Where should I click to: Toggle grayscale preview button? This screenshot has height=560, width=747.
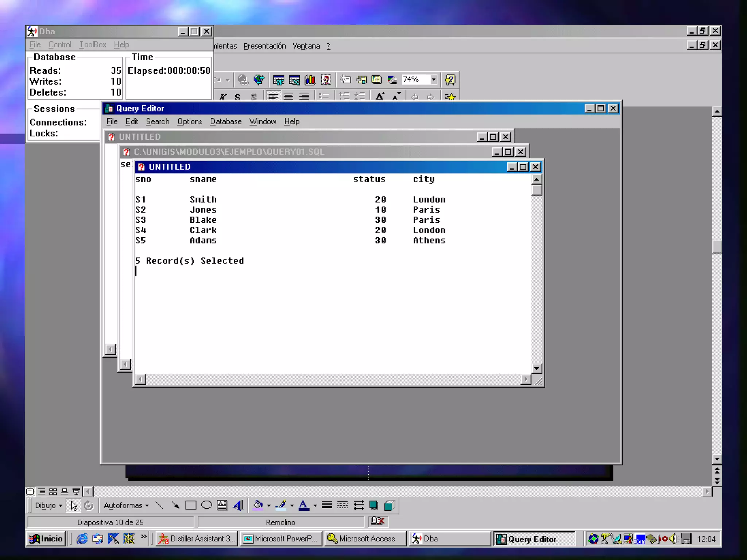(392, 80)
